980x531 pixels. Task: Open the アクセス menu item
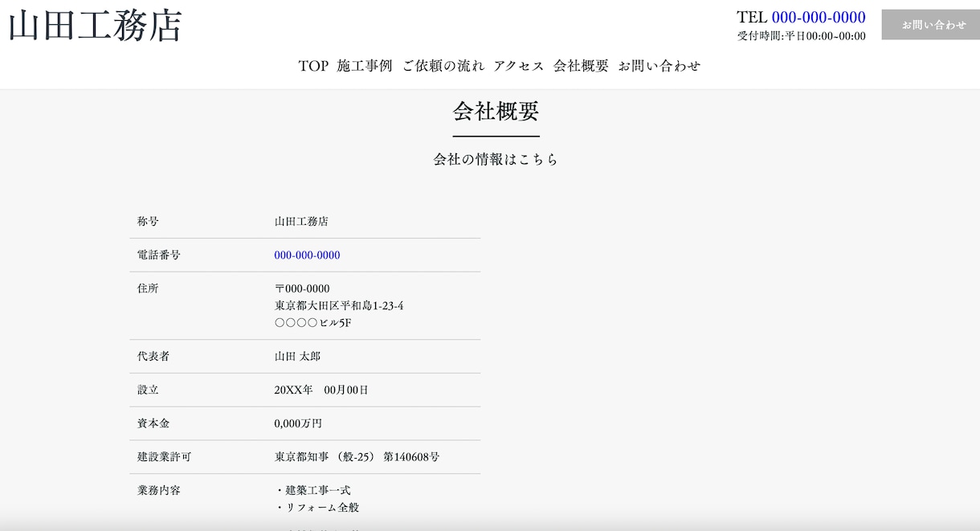click(x=519, y=66)
